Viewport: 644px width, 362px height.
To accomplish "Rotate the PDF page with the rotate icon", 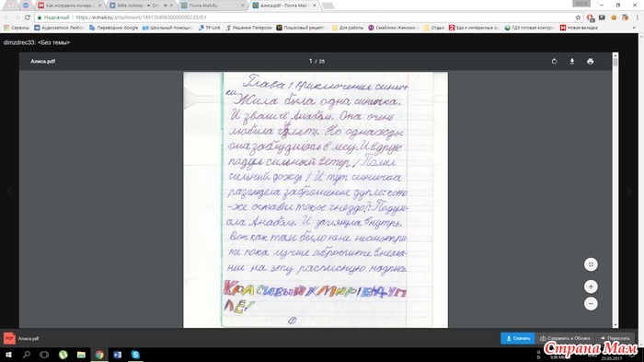I will [x=554, y=62].
